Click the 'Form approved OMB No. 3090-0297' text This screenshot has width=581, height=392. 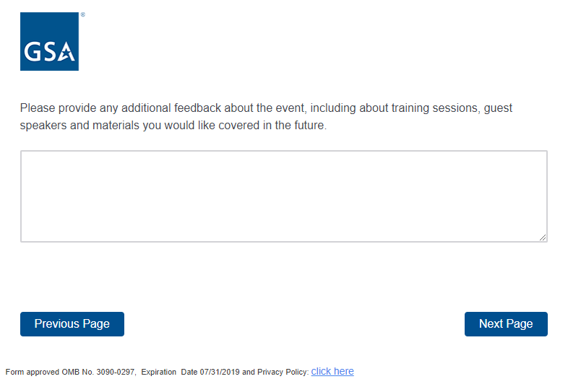tap(70, 373)
